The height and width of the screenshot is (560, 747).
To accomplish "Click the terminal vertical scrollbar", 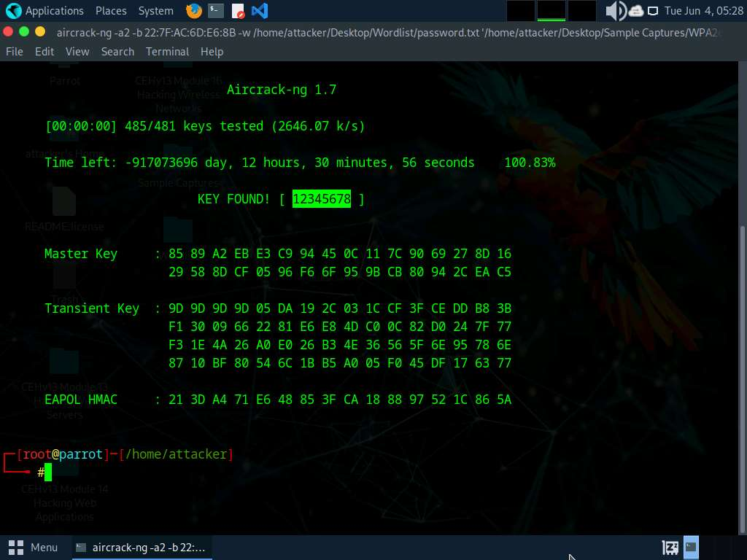I will (742, 292).
